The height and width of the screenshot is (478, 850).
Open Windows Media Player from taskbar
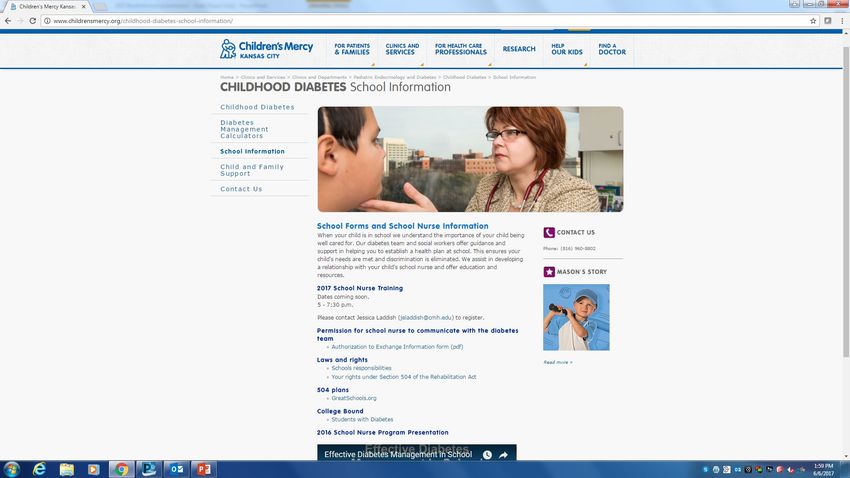pos(94,469)
